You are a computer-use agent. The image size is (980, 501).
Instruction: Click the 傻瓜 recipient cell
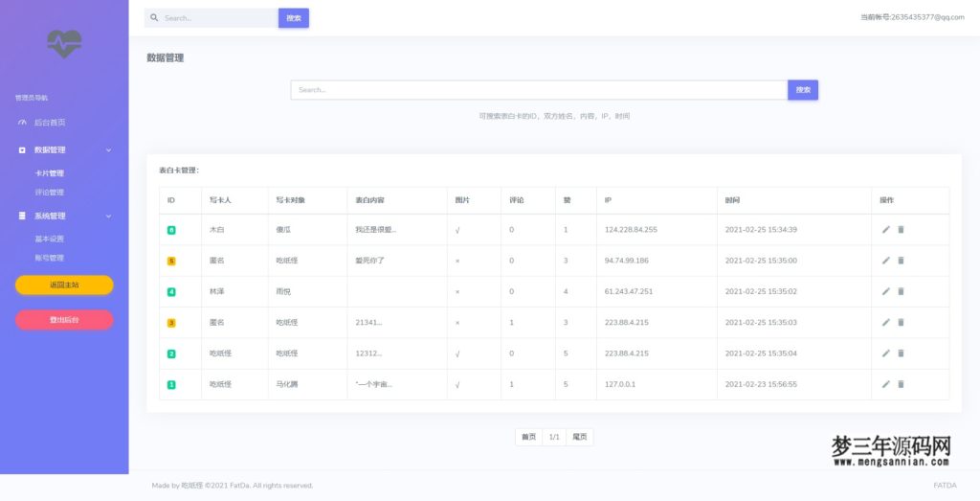pos(283,230)
